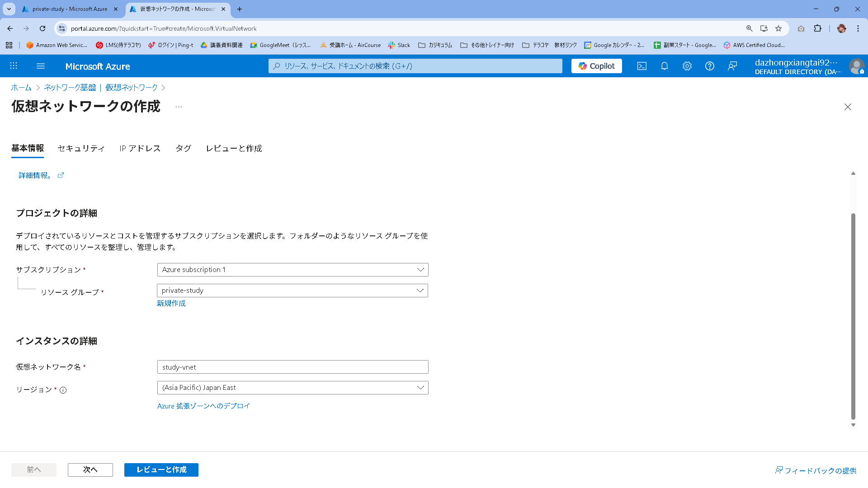Open portal settings gear icon

coord(687,66)
